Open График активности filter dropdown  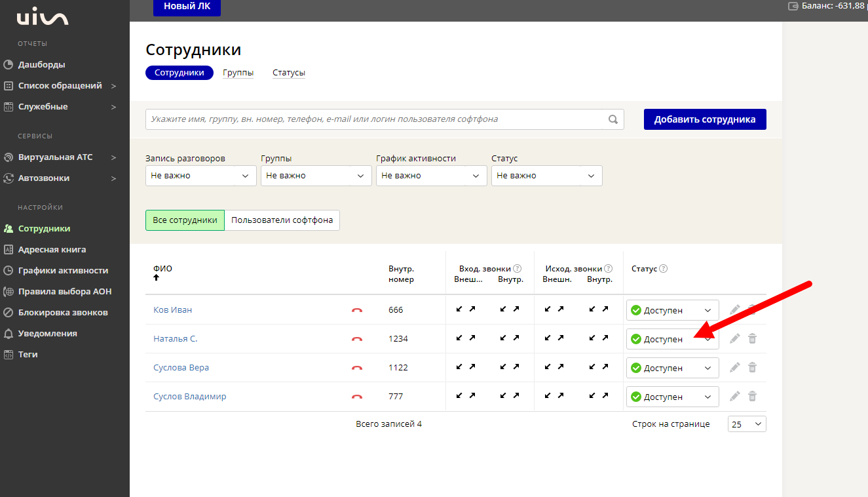[432, 176]
